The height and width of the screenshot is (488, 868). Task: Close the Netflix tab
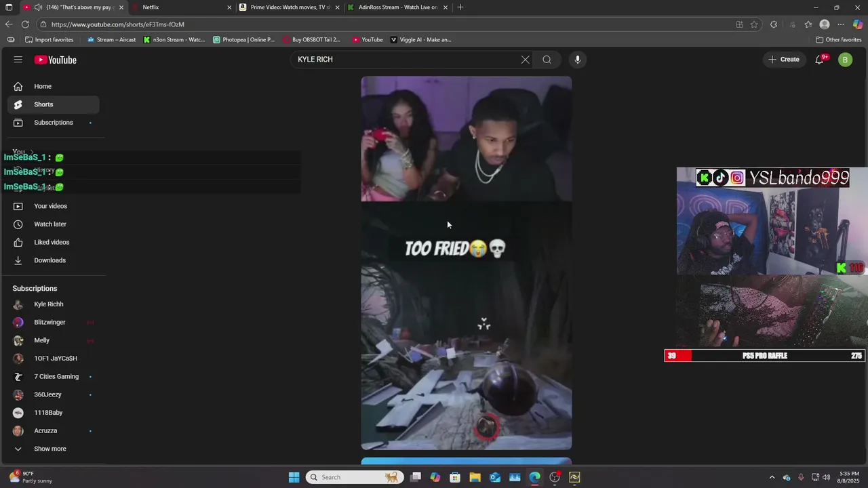(229, 7)
